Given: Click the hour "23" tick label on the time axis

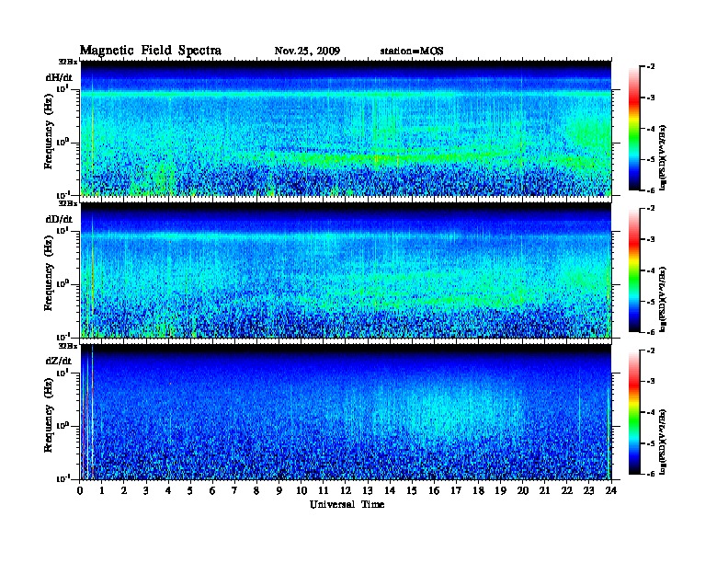Looking at the screenshot, I should [589, 490].
